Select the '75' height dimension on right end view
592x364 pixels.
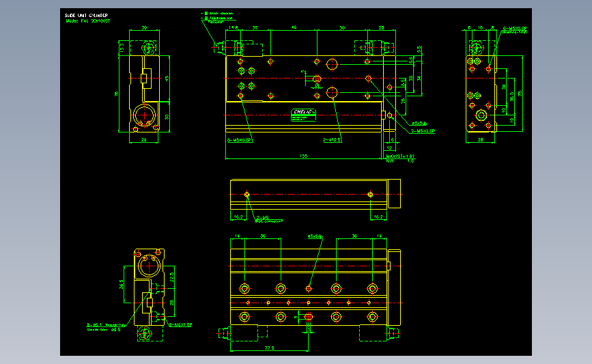coord(520,94)
